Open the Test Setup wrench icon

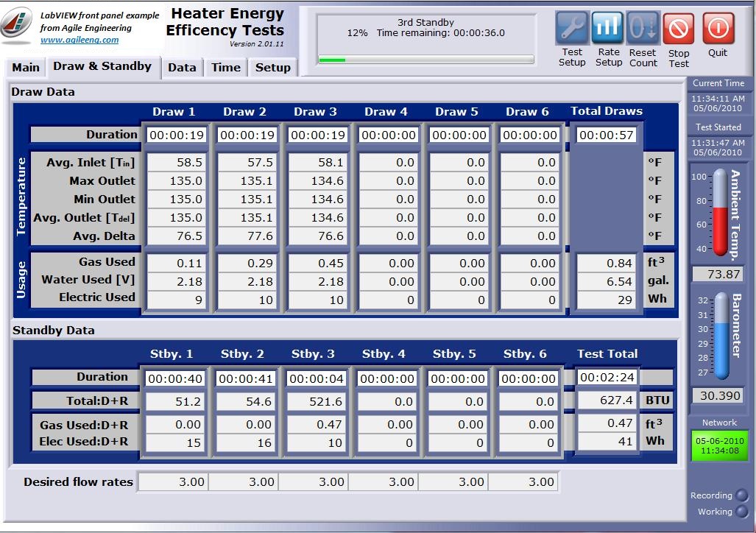pos(571,29)
